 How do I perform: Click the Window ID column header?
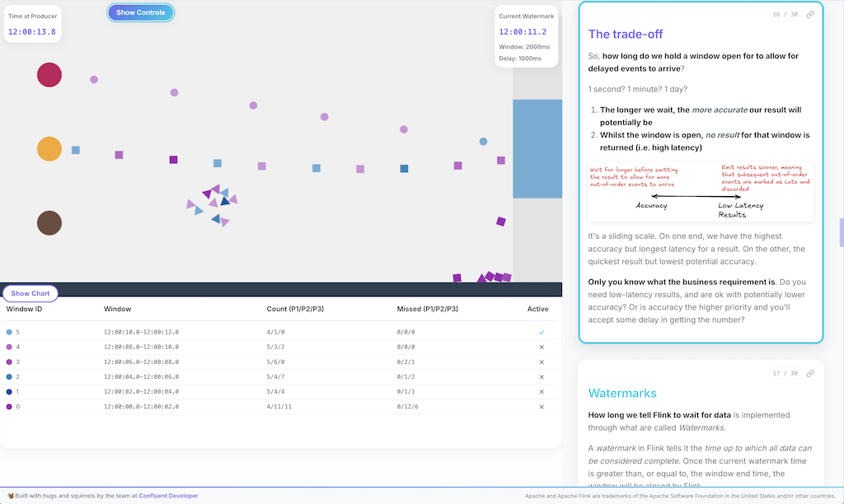tap(24, 309)
